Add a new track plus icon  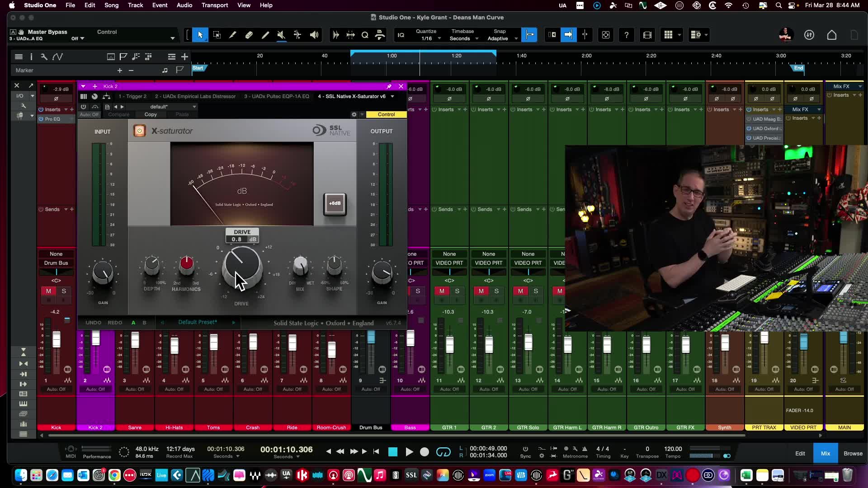[184, 56]
